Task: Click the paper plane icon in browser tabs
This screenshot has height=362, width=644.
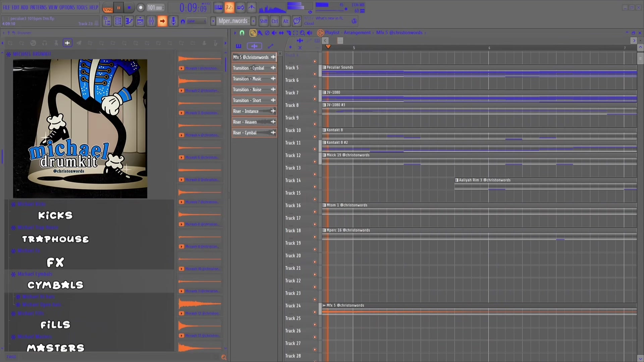Action: pos(79,43)
